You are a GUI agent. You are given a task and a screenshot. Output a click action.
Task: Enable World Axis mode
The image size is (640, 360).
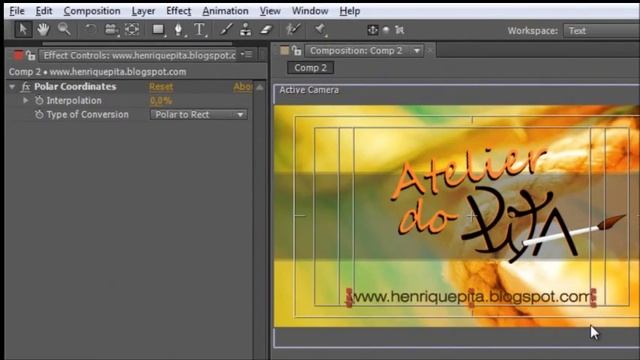pos(386,30)
